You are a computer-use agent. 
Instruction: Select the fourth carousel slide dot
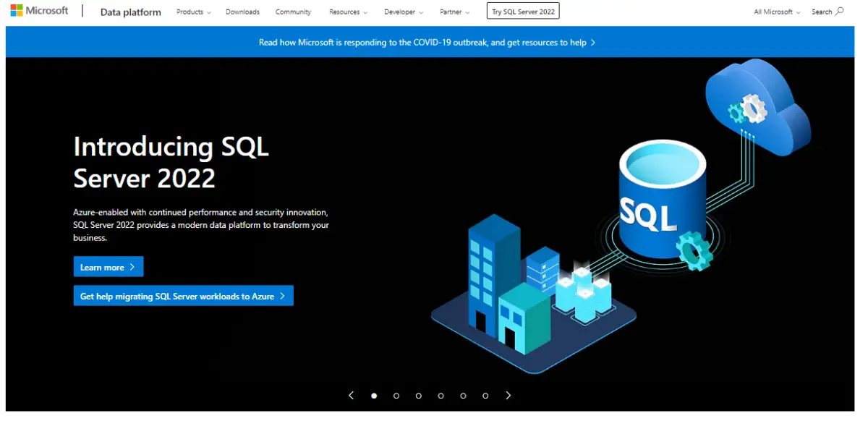tap(441, 396)
